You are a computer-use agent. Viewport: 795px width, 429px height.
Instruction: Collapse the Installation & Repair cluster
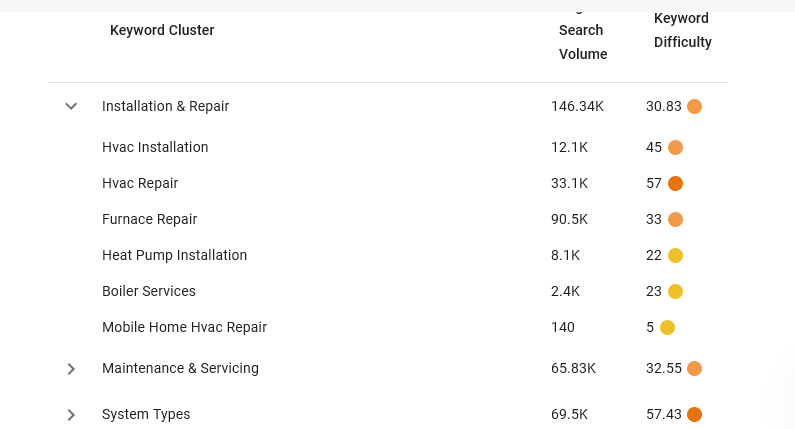tap(71, 106)
